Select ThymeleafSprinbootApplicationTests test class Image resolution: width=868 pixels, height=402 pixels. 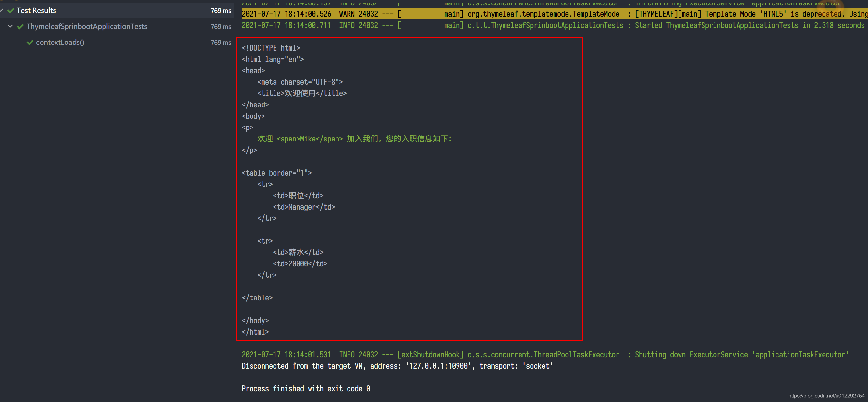pos(87,26)
